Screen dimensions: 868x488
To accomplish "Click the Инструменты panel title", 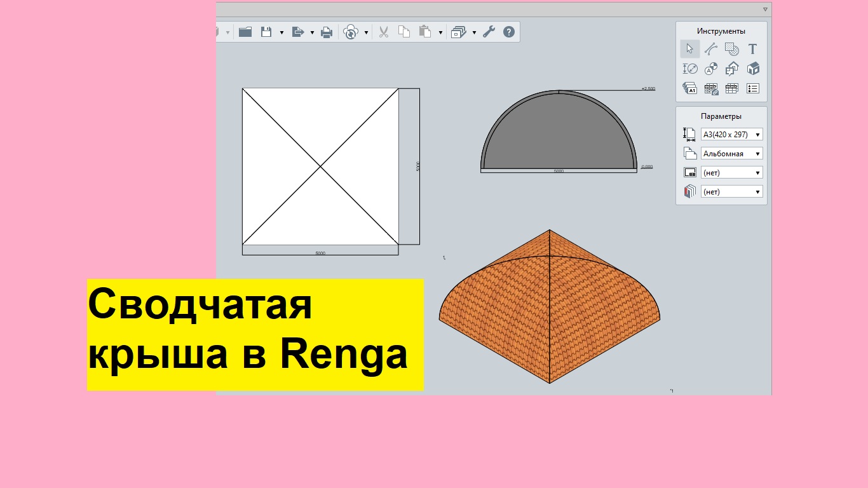I will 721,31.
